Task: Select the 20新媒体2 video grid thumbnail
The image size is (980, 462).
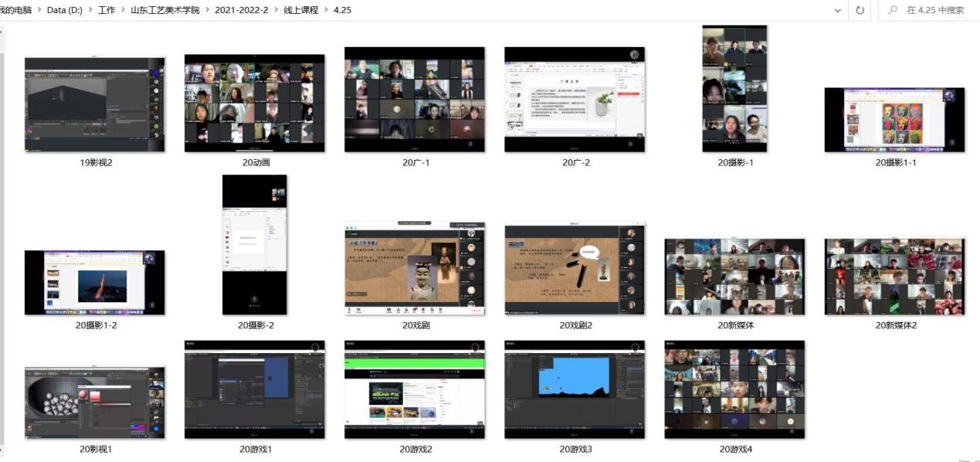Action: pyautogui.click(x=894, y=277)
